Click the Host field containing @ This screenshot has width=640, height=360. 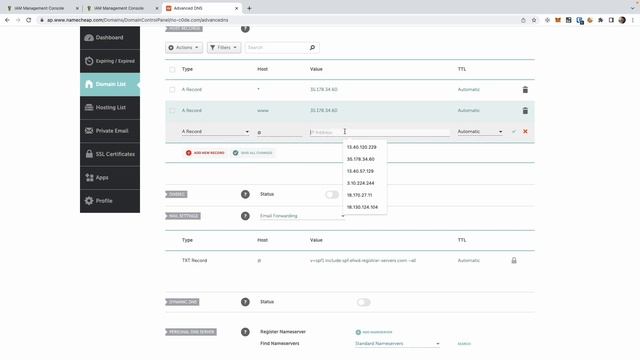(280, 132)
